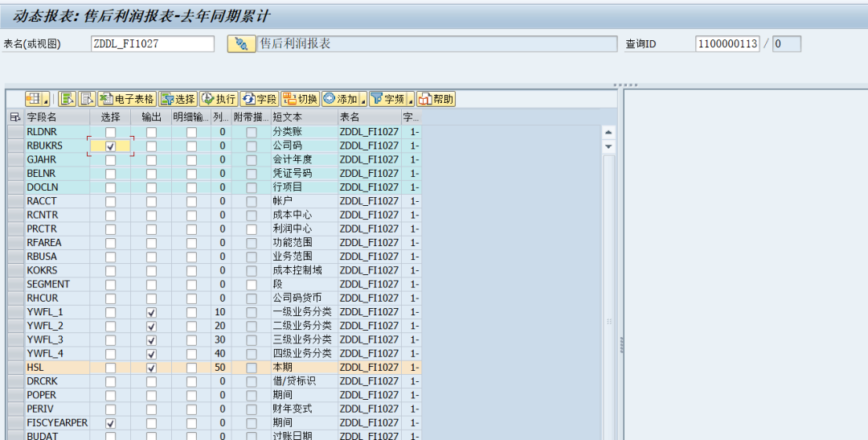868x440 pixels.
Task: Click short text 财年变式
Action: click(293, 409)
